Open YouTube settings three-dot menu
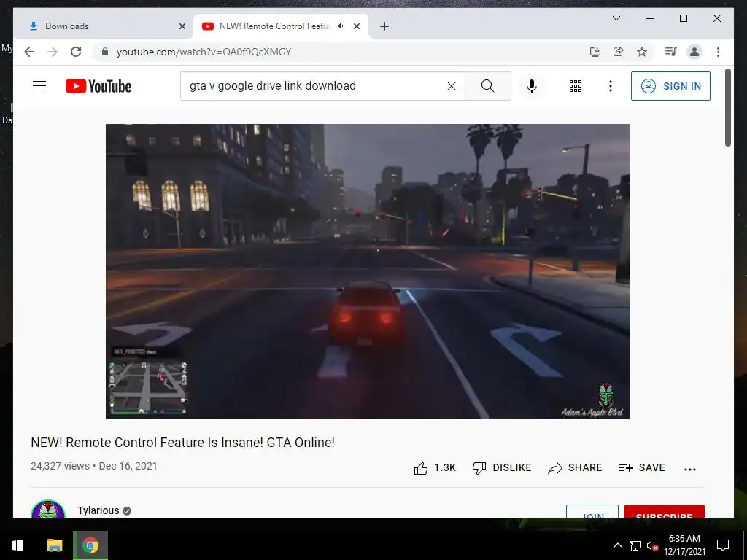Viewport: 747px width, 560px height. point(611,86)
